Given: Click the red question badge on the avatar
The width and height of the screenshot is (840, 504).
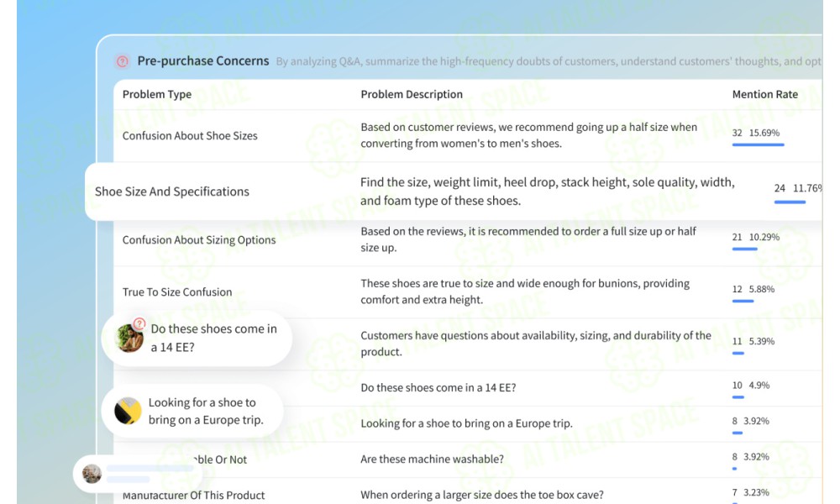Looking at the screenshot, I should pyautogui.click(x=139, y=323).
